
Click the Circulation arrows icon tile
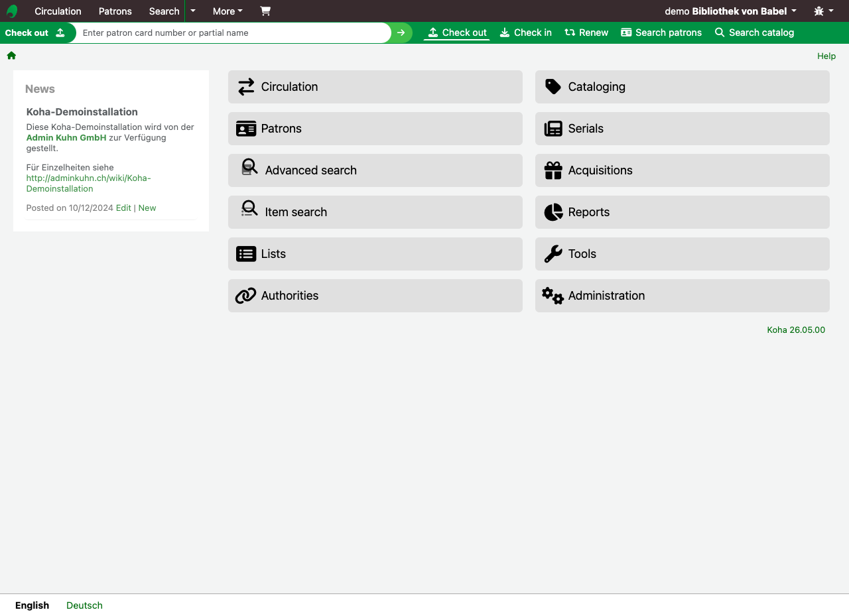[x=246, y=87]
